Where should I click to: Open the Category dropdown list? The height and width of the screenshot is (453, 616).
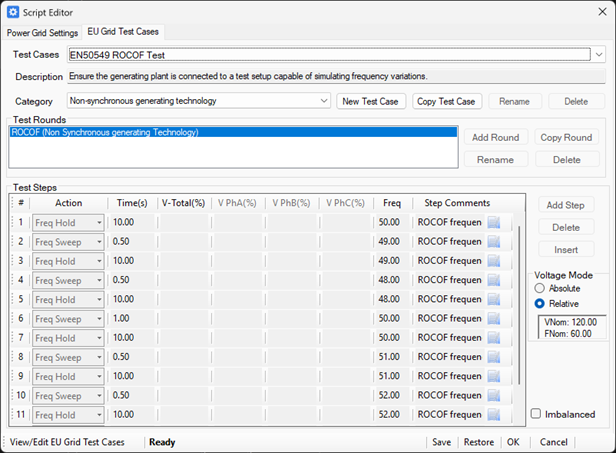pos(323,101)
